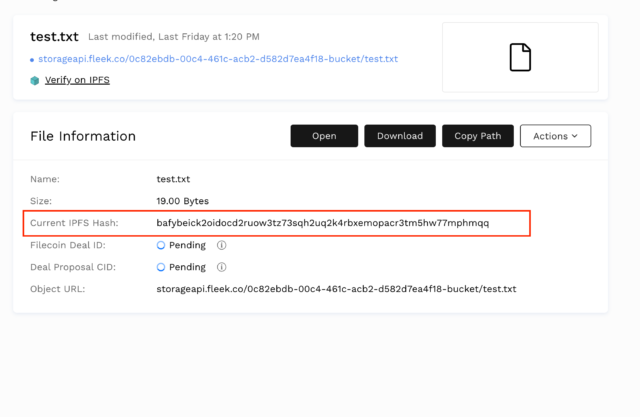Image resolution: width=640 pixels, height=417 pixels.
Task: Click the pending spinner for Filecoin Deal ID
Action: [x=161, y=245]
